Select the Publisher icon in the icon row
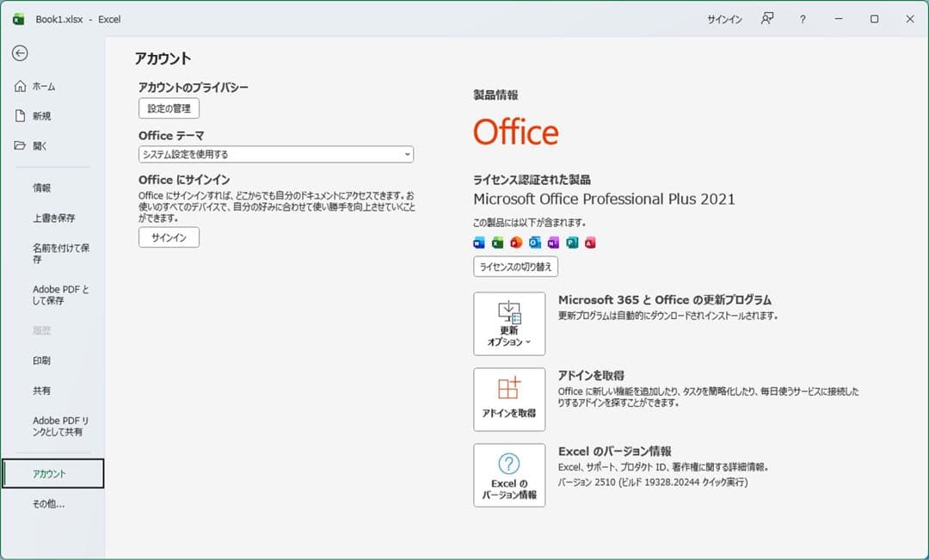This screenshot has height=560, width=929. click(x=570, y=243)
